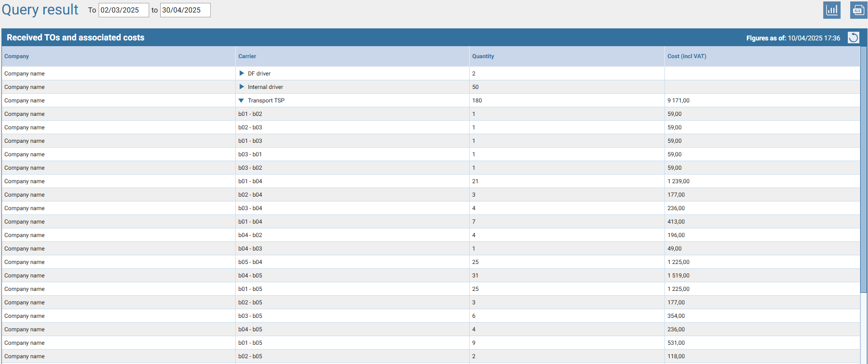
Task: Select the quantity 6 cell
Action: (x=567, y=316)
